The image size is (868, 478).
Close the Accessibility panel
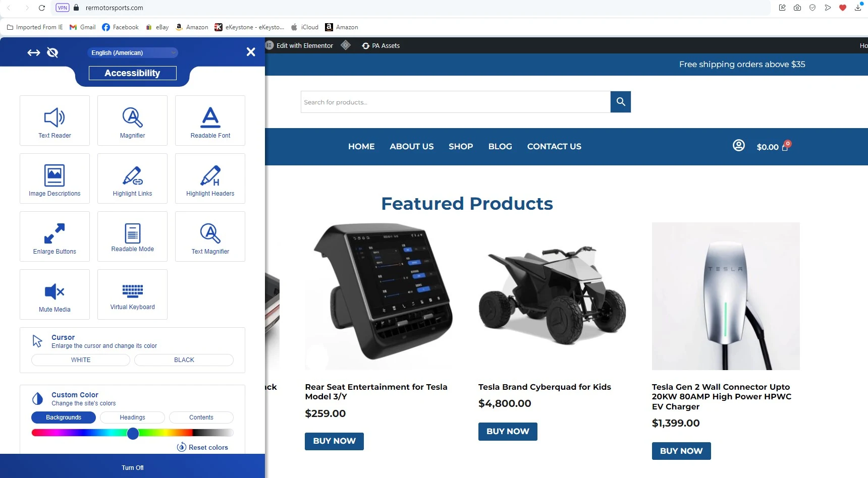click(x=251, y=52)
